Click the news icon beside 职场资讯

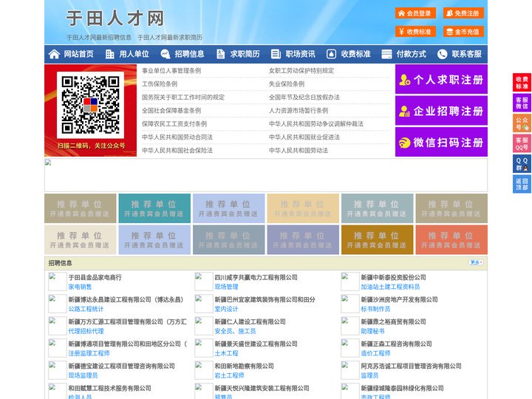pyautogui.click(x=276, y=54)
